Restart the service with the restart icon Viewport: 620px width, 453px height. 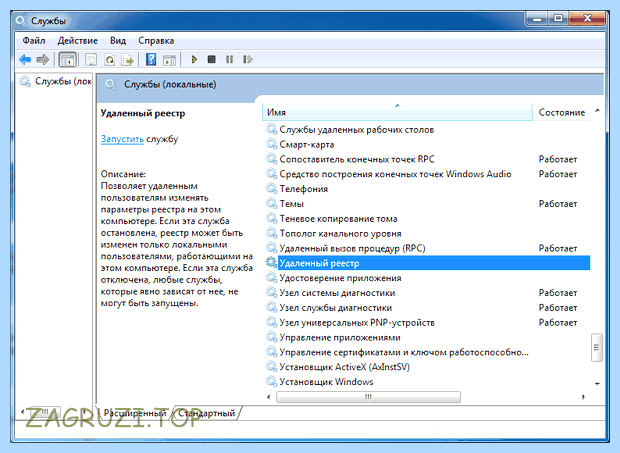tap(248, 60)
